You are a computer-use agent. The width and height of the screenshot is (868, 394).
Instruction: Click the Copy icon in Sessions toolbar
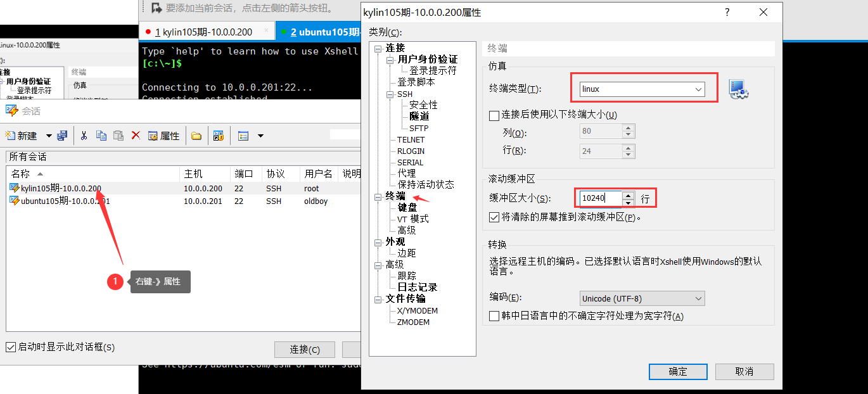click(101, 136)
